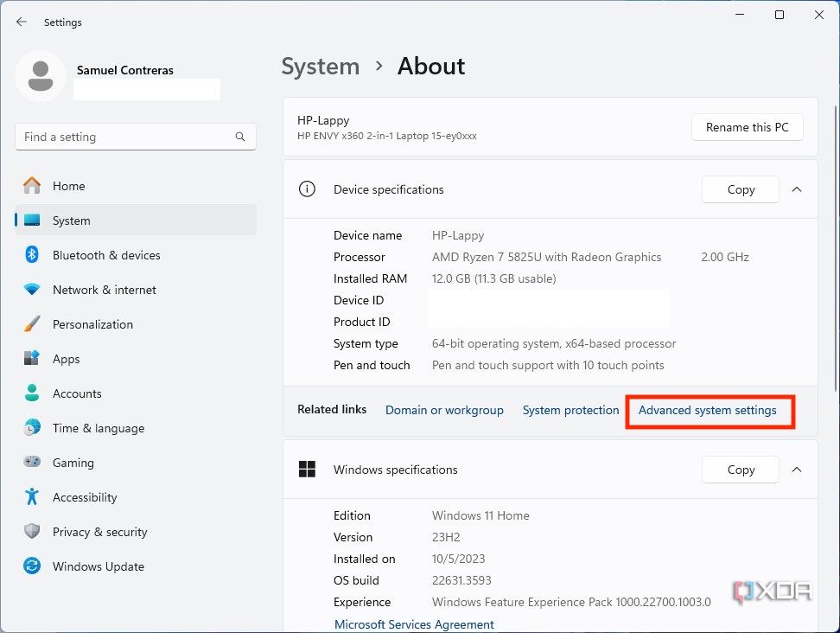Image resolution: width=840 pixels, height=633 pixels.
Task: Select System in the sidebar
Action: (136, 221)
